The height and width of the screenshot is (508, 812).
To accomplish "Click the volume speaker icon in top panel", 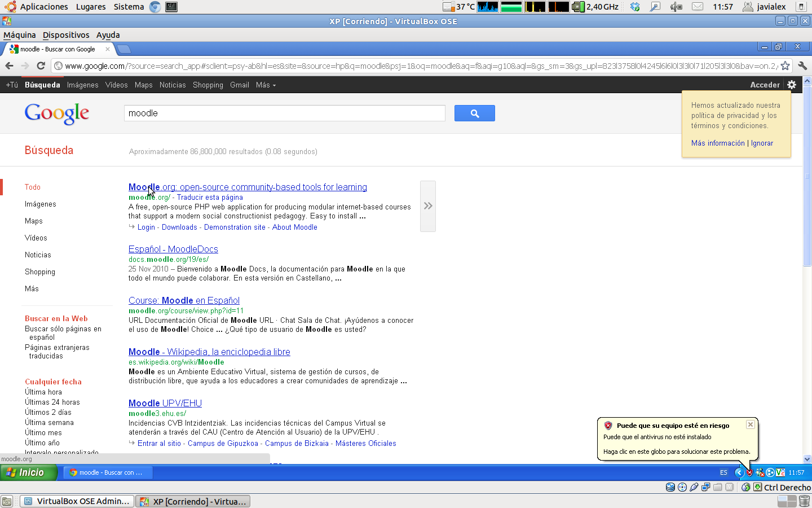I will [676, 7].
